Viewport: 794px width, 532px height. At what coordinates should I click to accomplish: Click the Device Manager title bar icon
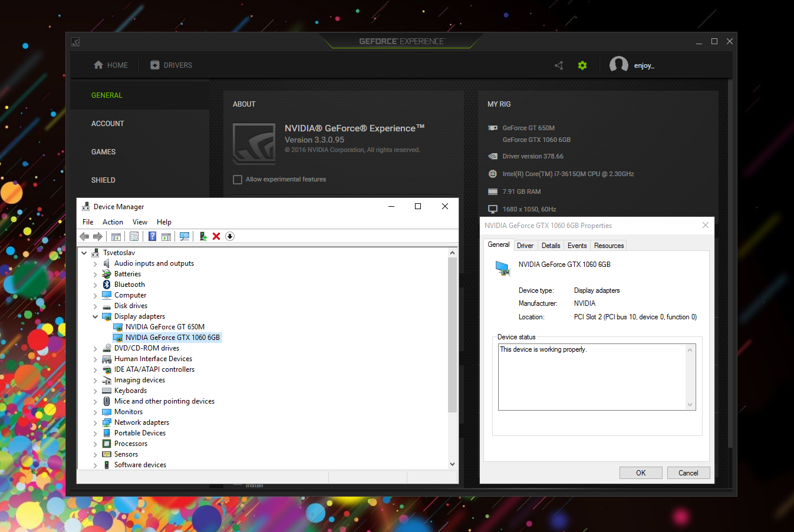coord(86,207)
